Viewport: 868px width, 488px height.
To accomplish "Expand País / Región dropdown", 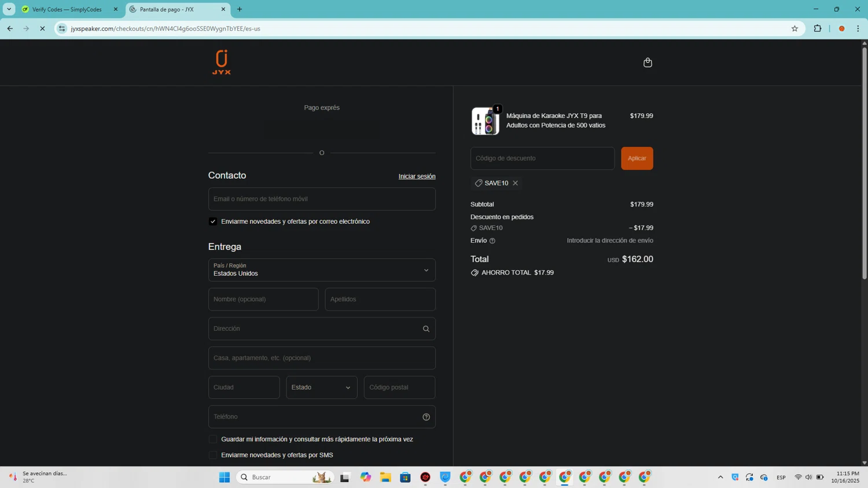I will coord(322,270).
